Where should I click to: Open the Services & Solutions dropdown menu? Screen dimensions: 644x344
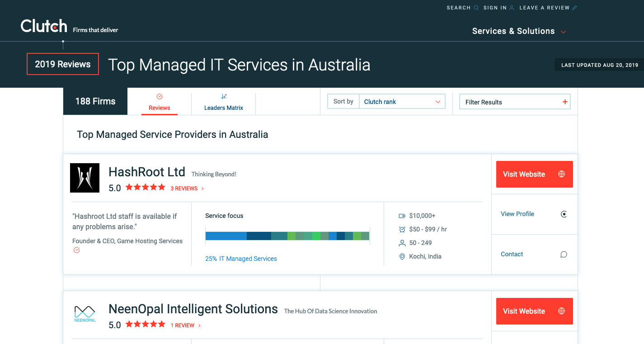[x=519, y=31]
